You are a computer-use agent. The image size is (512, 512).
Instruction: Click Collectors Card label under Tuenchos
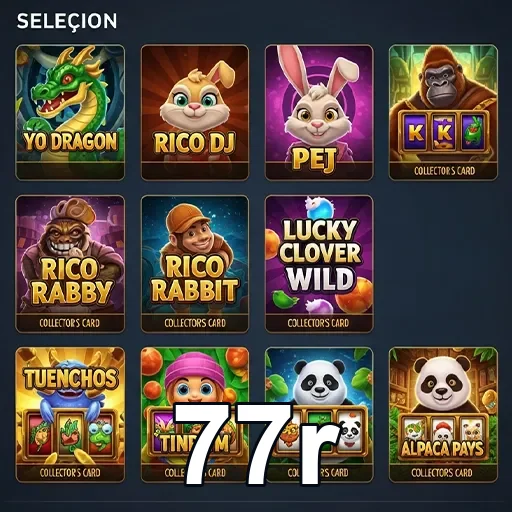tap(70, 473)
